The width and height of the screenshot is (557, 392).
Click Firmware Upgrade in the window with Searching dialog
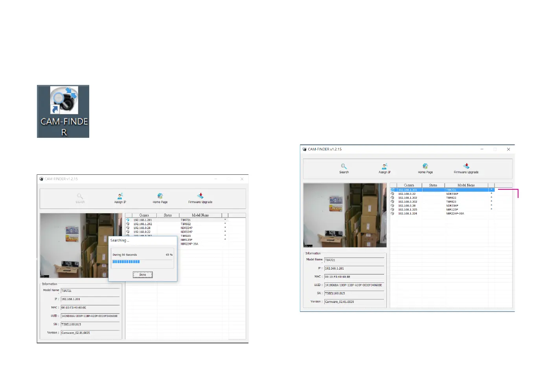coord(200,198)
